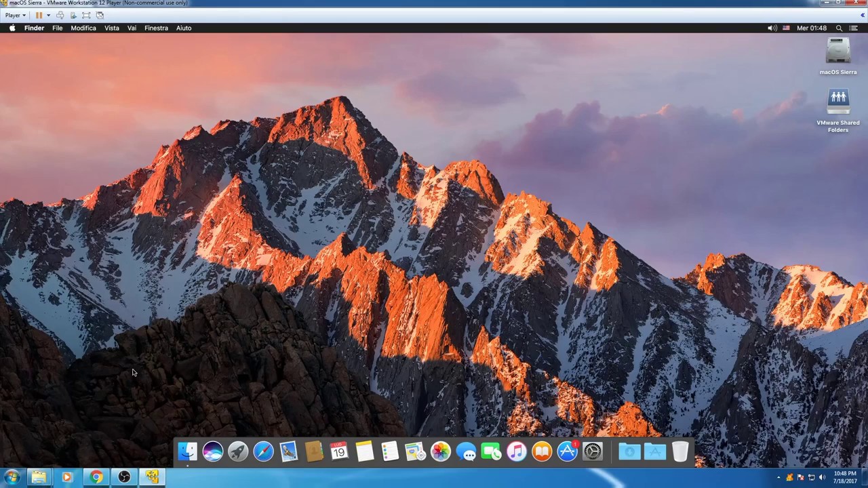
Task: Click Windows clock showing 10:48 PM
Action: pyautogui.click(x=845, y=477)
